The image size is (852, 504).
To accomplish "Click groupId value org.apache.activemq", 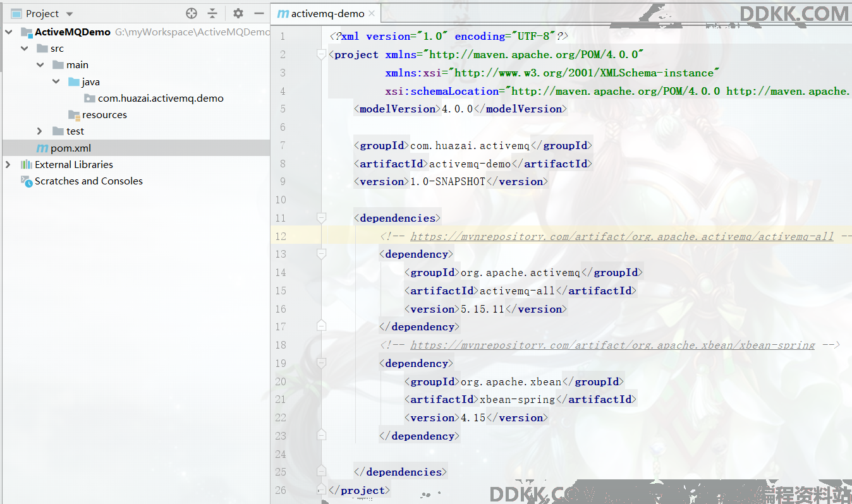I will pos(521,272).
